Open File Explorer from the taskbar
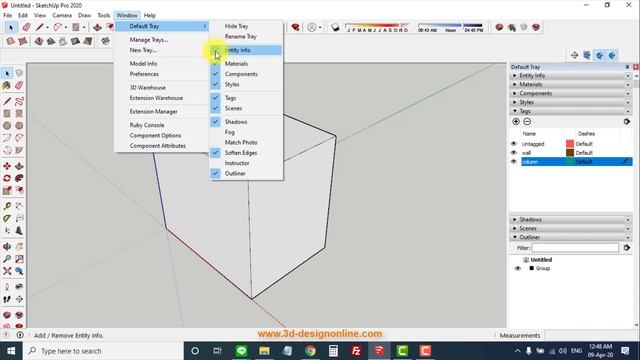This screenshot has height=360, width=640. (264, 351)
